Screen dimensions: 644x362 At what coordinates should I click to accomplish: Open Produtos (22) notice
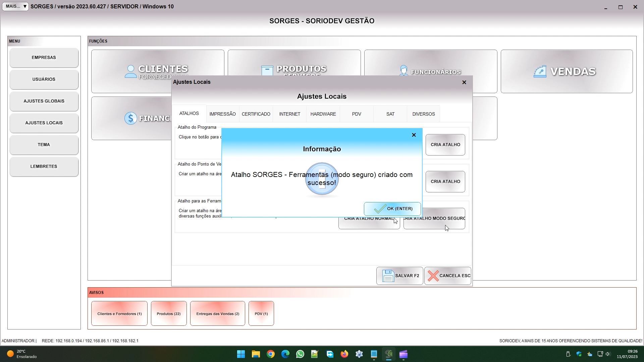pyautogui.click(x=169, y=313)
